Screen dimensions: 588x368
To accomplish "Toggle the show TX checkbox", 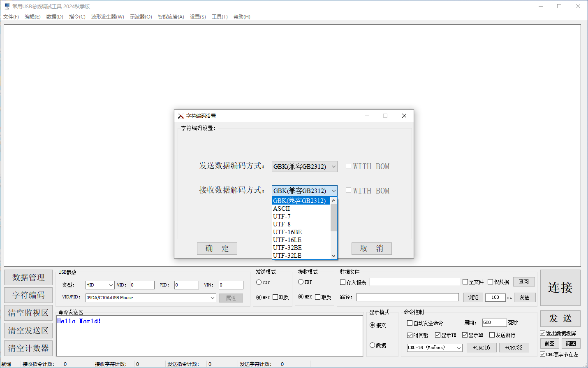I will click(438, 335).
